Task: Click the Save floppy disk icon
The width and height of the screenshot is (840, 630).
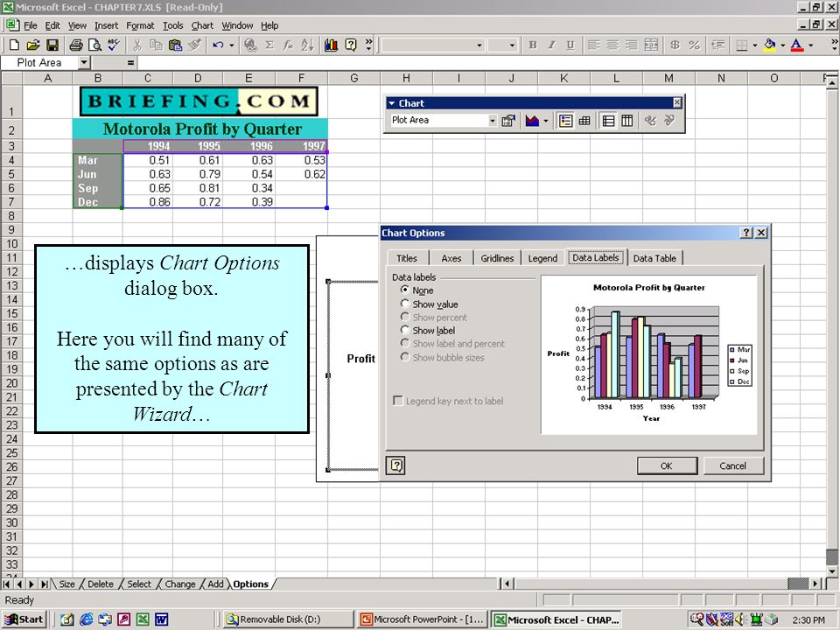Action: click(52, 45)
